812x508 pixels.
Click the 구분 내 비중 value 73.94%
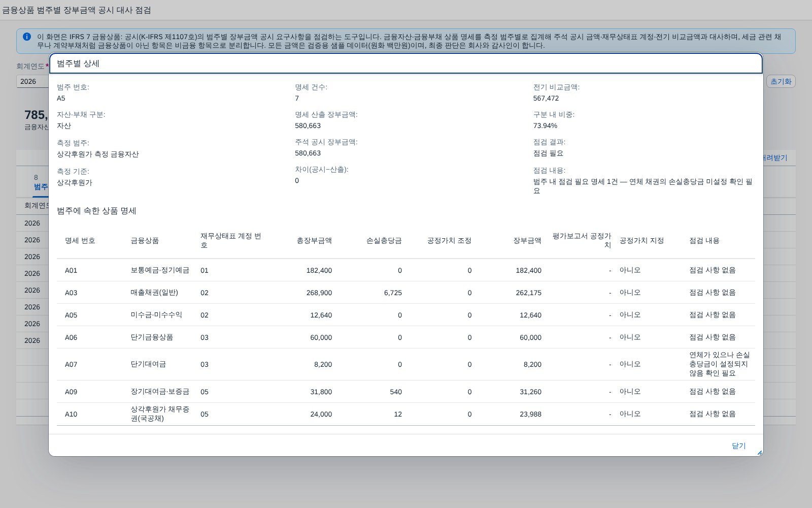545,125
